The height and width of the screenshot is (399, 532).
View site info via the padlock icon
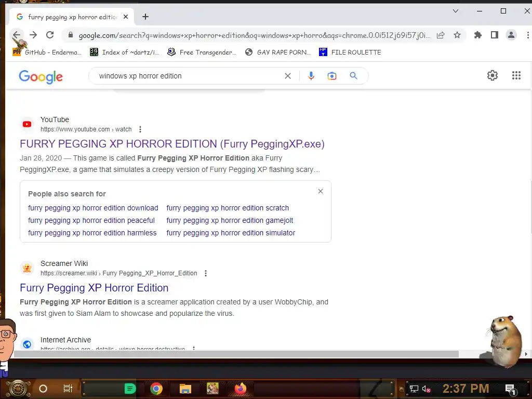pos(71,35)
